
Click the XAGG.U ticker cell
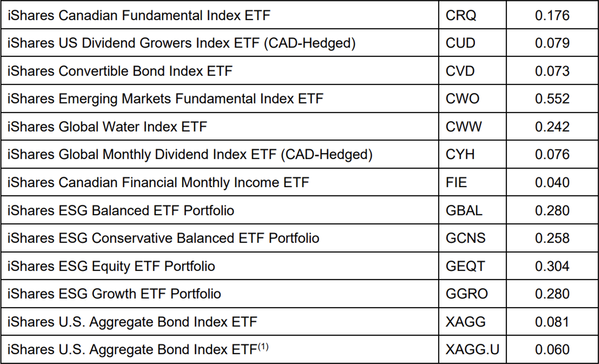point(472,349)
